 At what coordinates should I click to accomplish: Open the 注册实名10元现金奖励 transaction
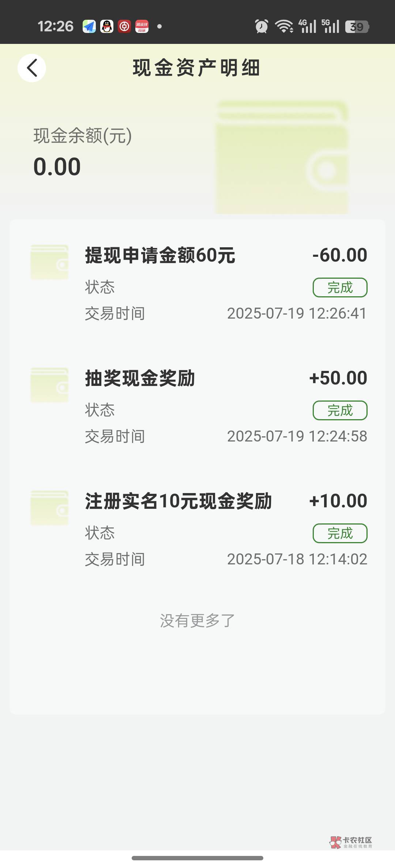tap(178, 501)
